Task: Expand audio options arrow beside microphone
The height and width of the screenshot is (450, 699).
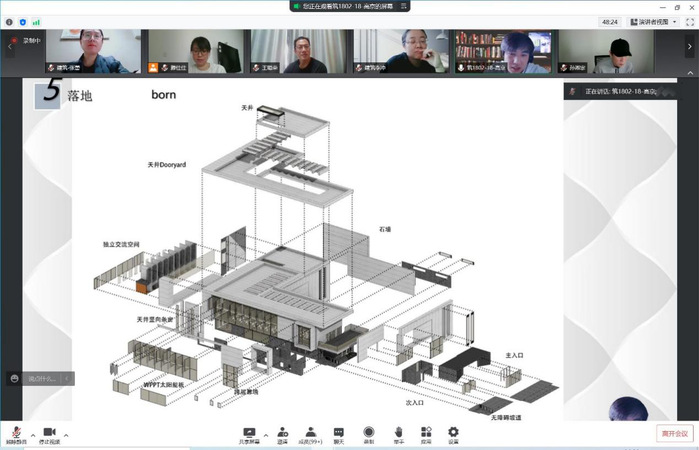Action: (x=33, y=435)
